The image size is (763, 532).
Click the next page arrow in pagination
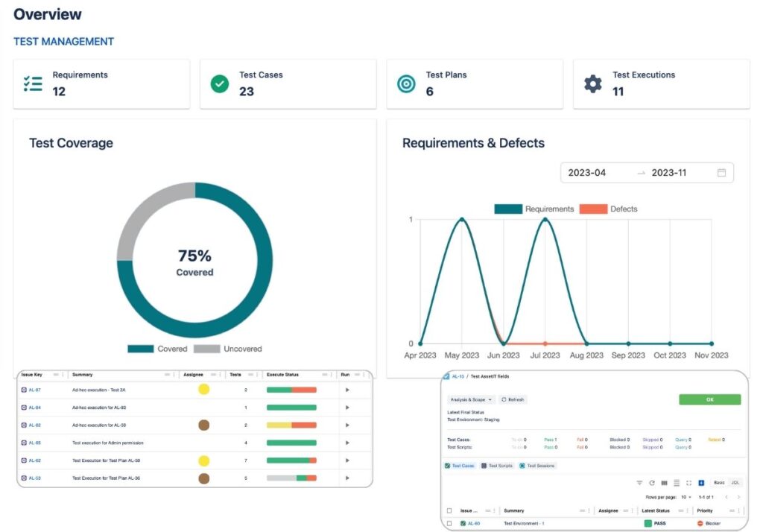[738, 496]
